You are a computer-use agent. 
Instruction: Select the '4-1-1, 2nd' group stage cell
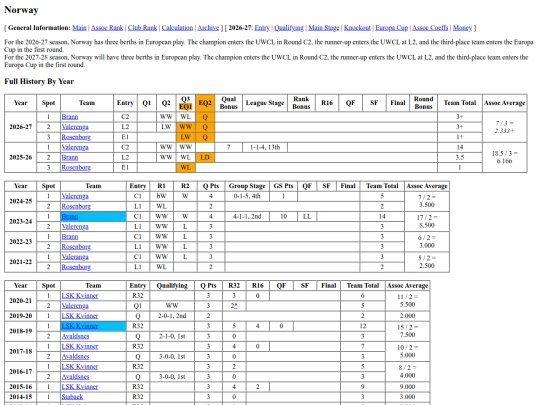coord(247,217)
